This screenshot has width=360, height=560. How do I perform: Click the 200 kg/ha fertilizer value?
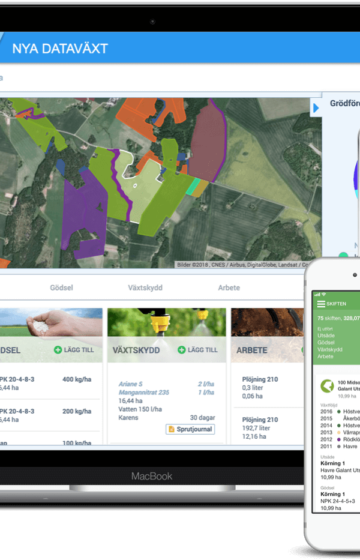click(77, 411)
